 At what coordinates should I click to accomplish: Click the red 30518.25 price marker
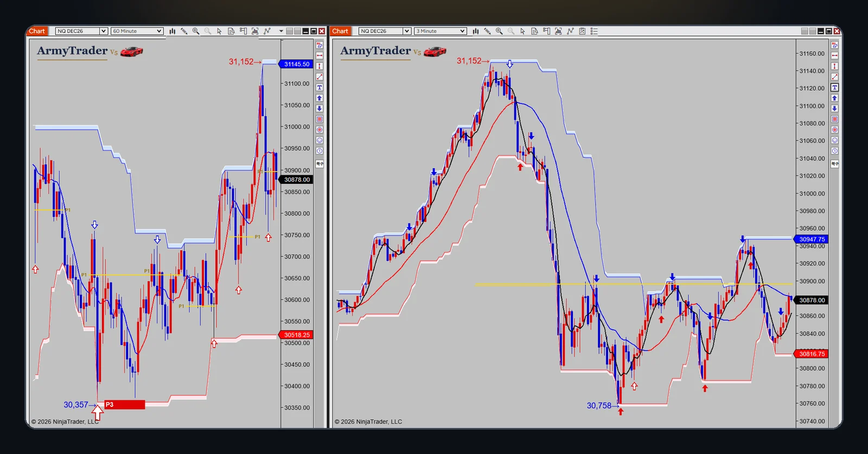tap(296, 335)
